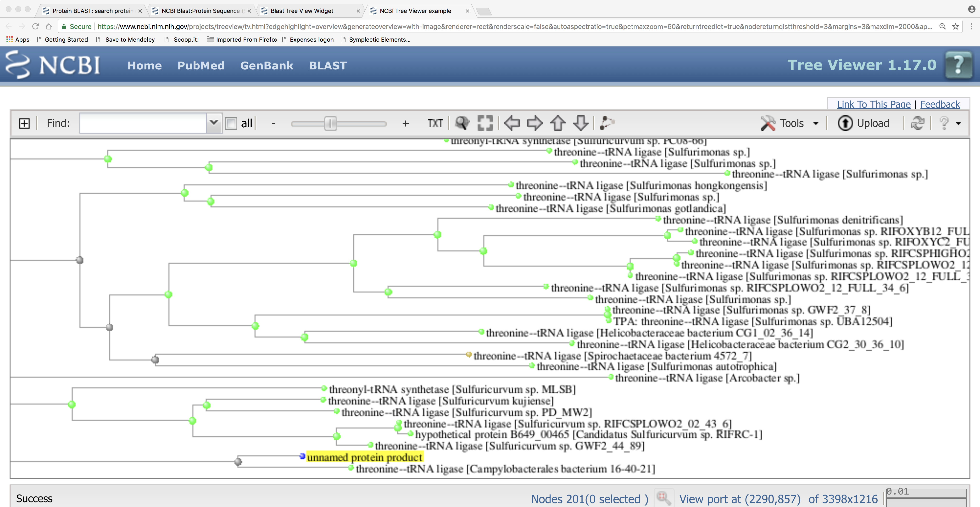
Task: Select the blue 'unnamed protein product' node
Action: (x=302, y=456)
